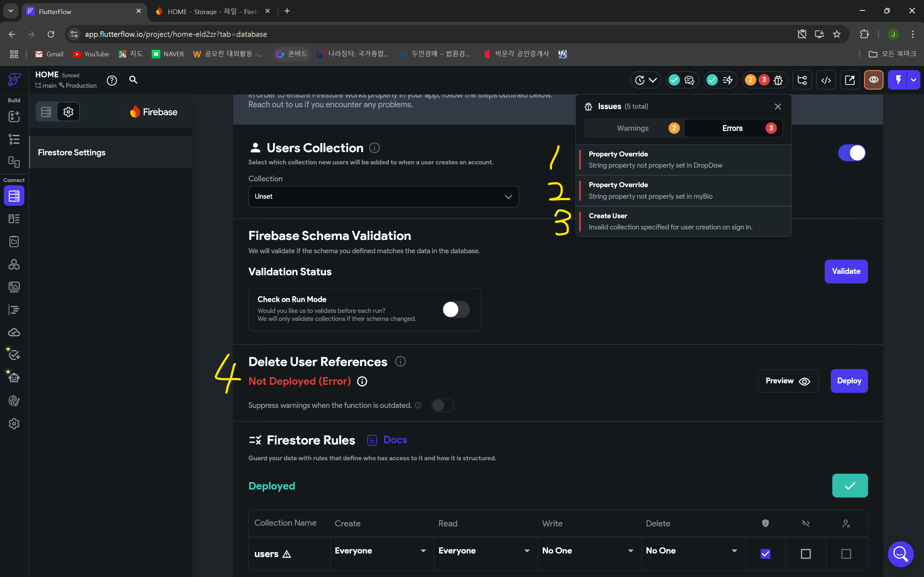The width and height of the screenshot is (924, 577).
Task: Select the Firestore settings gear tab
Action: tap(68, 112)
